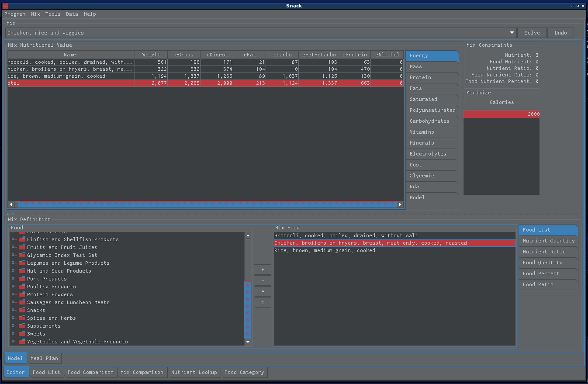Click the minus remove food button
The image size is (588, 384).
[263, 280]
